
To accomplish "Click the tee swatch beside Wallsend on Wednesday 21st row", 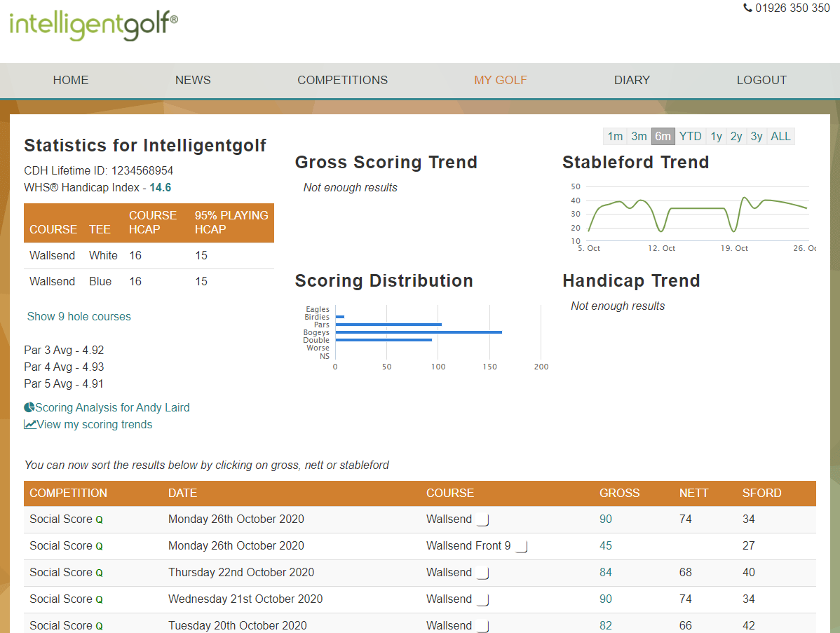I will [x=482, y=600].
